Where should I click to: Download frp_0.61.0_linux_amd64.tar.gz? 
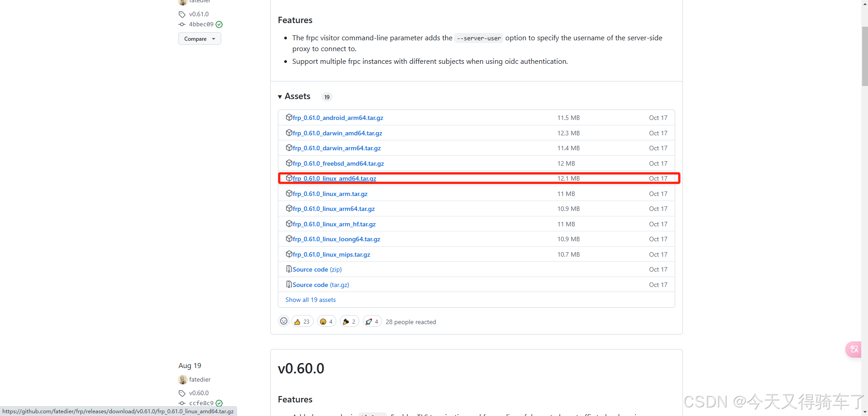click(334, 178)
